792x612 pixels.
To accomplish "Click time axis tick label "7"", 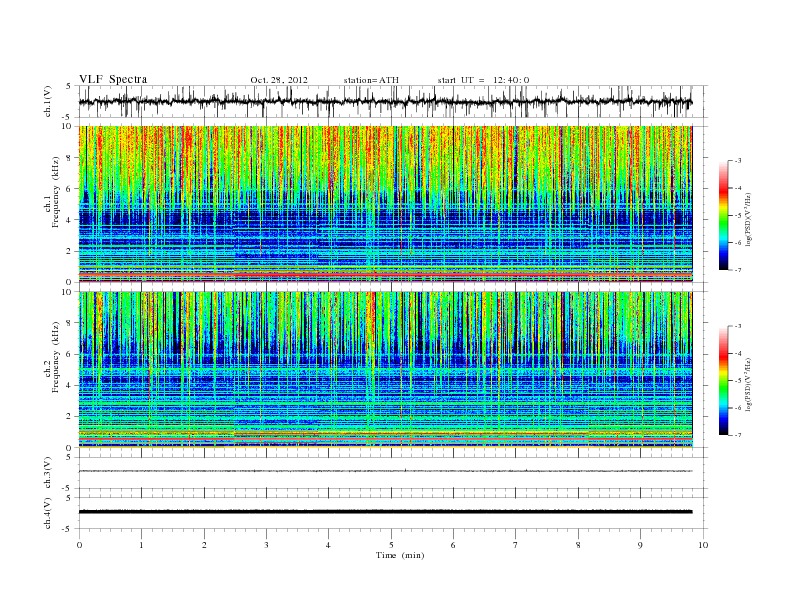I will coord(516,545).
